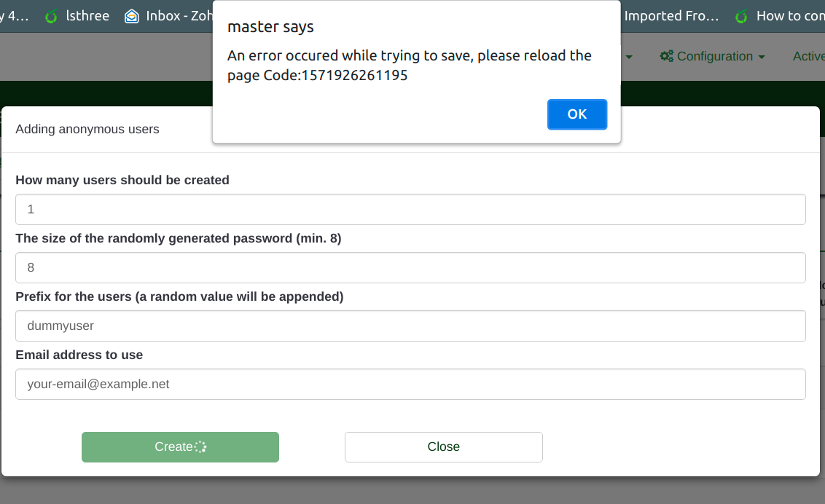825x504 pixels.
Task: Click the 'Adding anonymous users' dialog title
Action: pyautogui.click(x=87, y=129)
